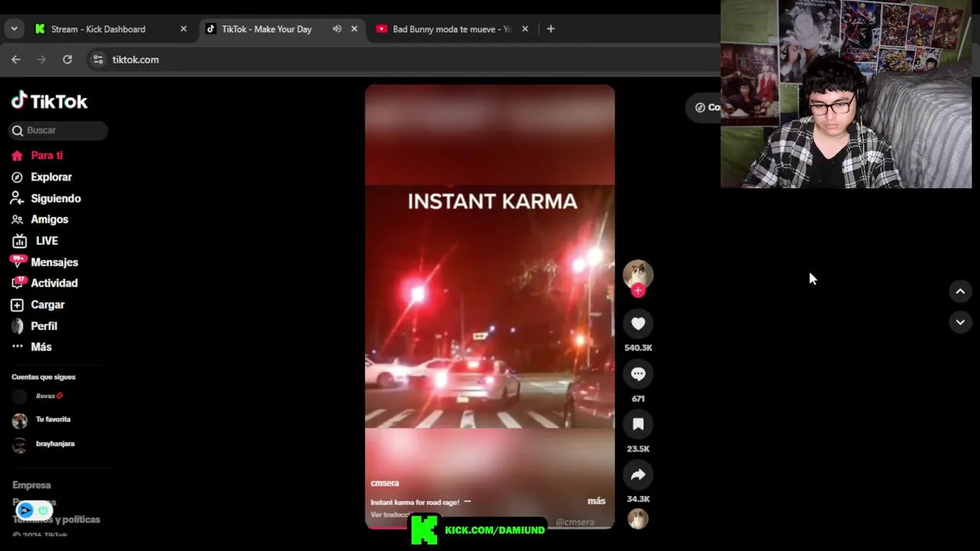Go to next video with down chevron
Viewport: 980px width, 551px height.
(x=960, y=323)
